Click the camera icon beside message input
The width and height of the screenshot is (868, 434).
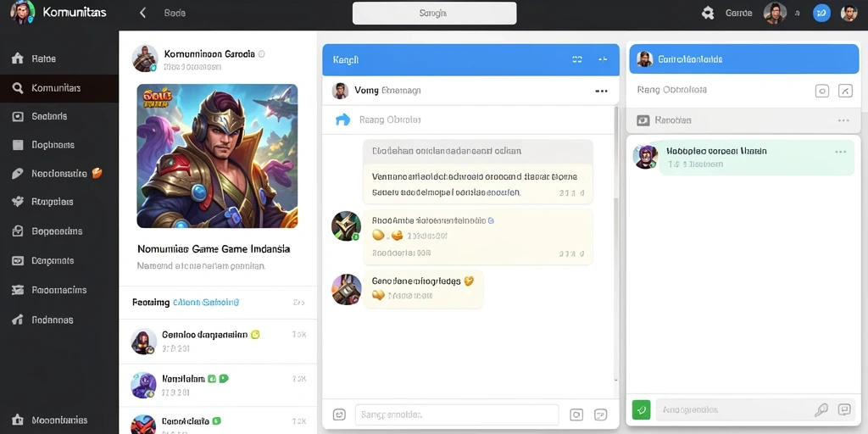pyautogui.click(x=576, y=415)
